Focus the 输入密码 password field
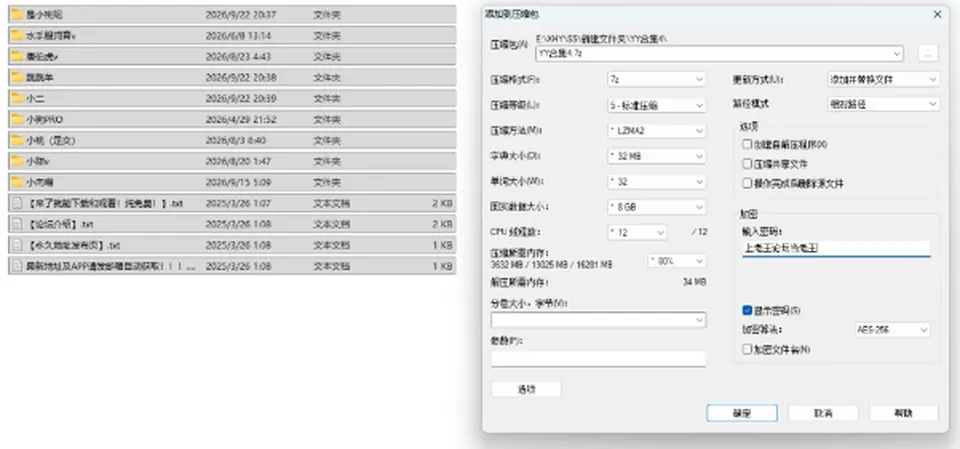This screenshot has height=449, width=960. point(836,248)
